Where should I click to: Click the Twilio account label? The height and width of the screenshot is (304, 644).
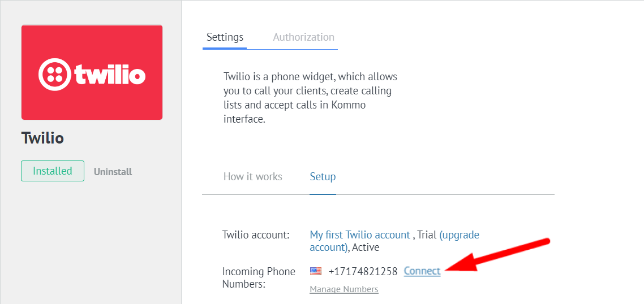coord(256,235)
